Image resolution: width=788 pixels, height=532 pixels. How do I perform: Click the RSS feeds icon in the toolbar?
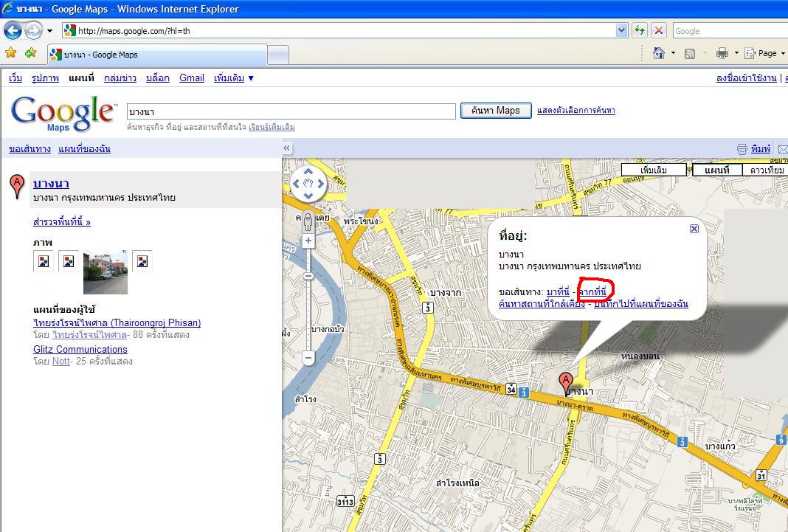(690, 53)
